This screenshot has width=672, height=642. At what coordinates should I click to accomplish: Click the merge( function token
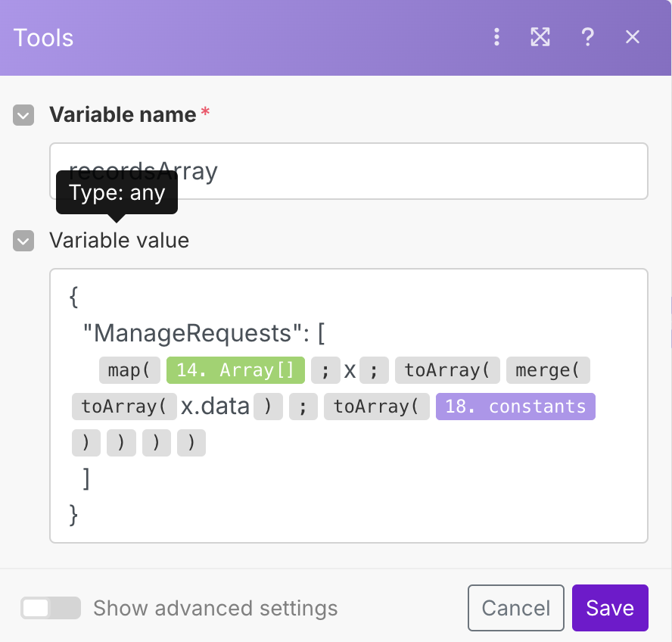point(547,370)
